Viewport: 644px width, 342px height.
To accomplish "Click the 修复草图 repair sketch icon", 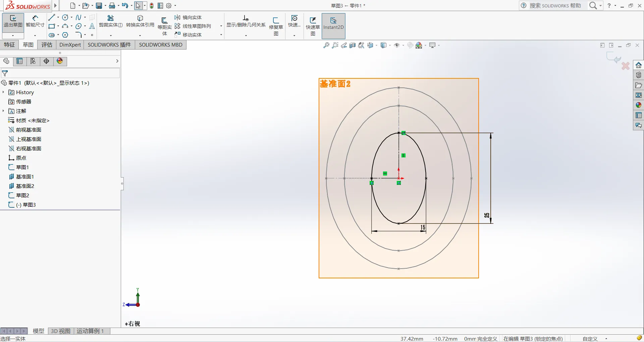I will [276, 24].
